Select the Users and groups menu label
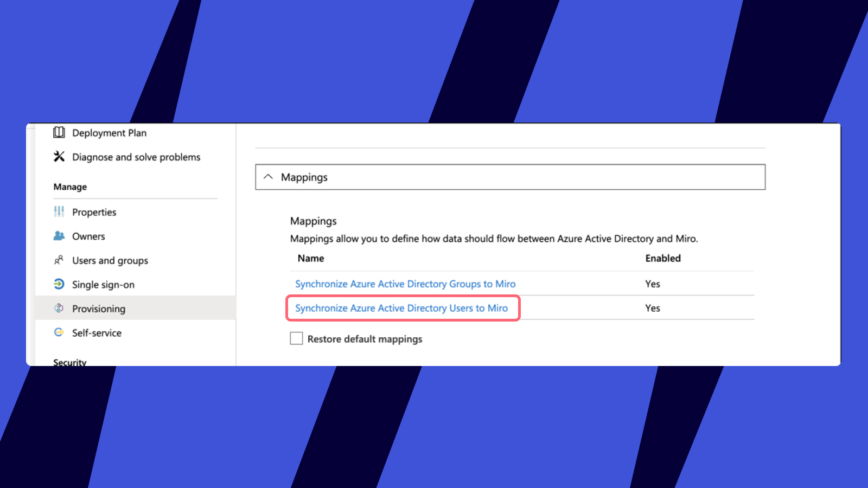Image resolution: width=868 pixels, height=488 pixels. pyautogui.click(x=110, y=261)
